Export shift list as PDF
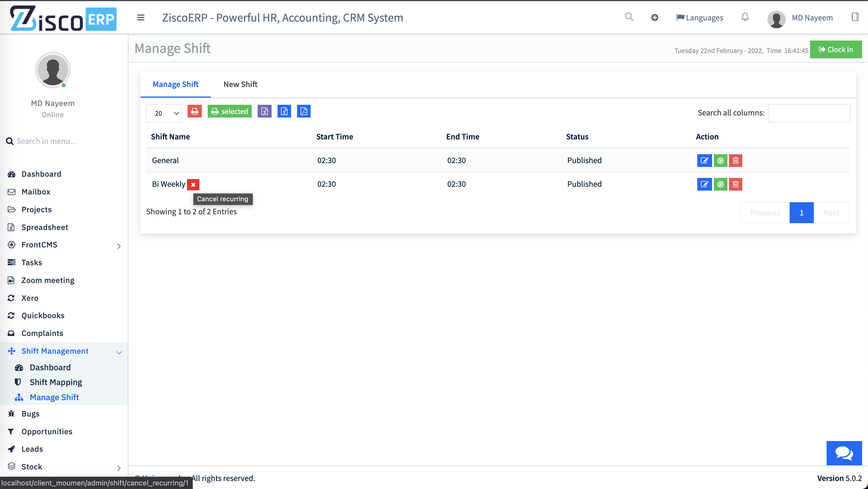Screen dimensions: 868x489 (x=303, y=111)
